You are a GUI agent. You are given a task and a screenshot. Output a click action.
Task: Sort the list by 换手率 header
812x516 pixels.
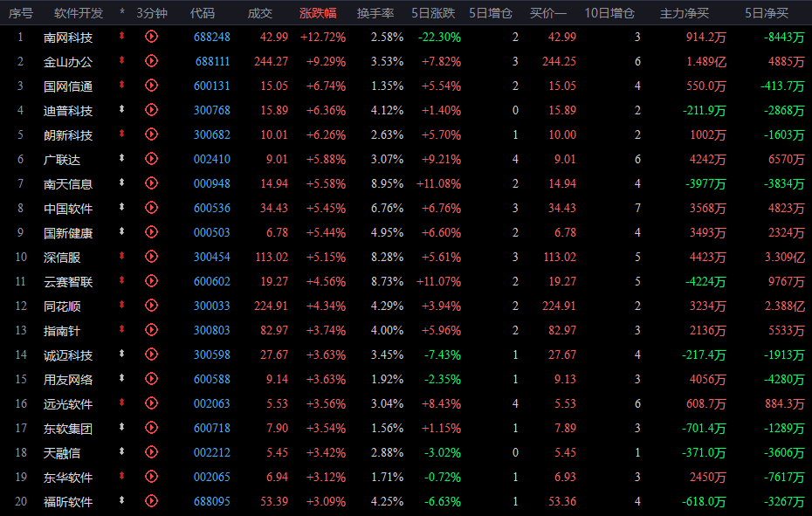[x=375, y=13]
